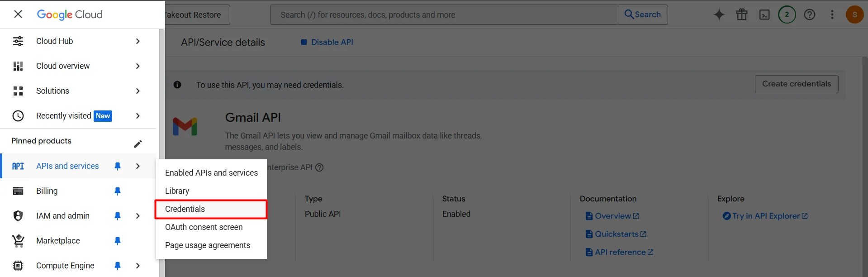Expand the Compute Engine submenu arrow

[x=138, y=266]
